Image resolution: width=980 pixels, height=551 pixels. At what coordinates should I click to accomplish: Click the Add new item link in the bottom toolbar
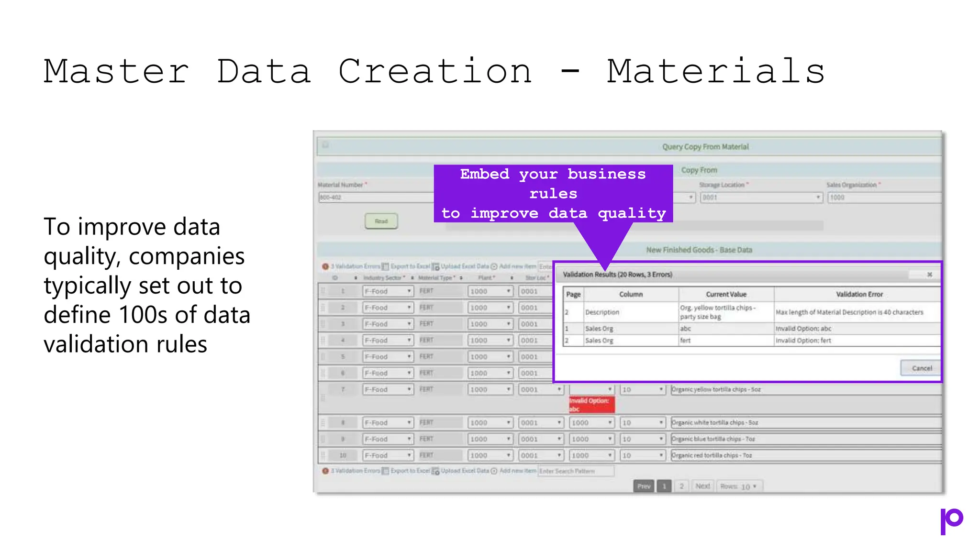pyautogui.click(x=518, y=471)
